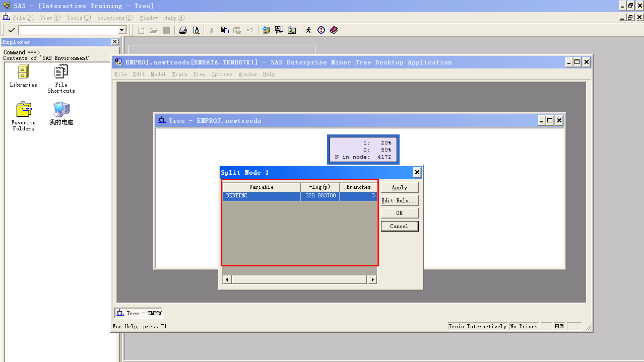This screenshot has height=362, width=644.
Task: Click the New Library toolbar icon
Action: [x=267, y=30]
